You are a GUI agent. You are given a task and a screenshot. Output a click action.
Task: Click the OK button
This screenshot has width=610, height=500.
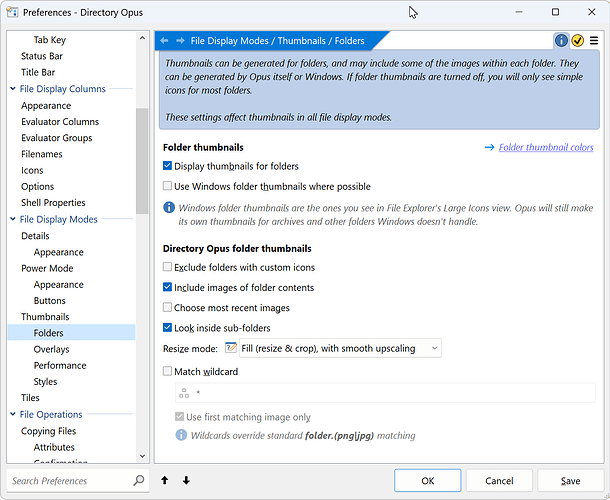coord(428,481)
